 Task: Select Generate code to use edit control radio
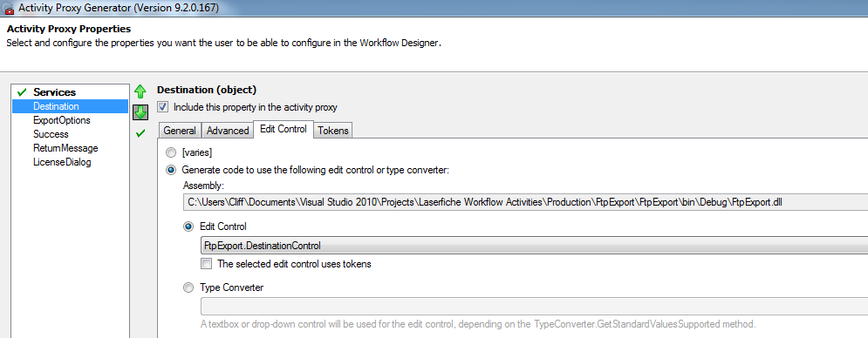click(x=172, y=171)
